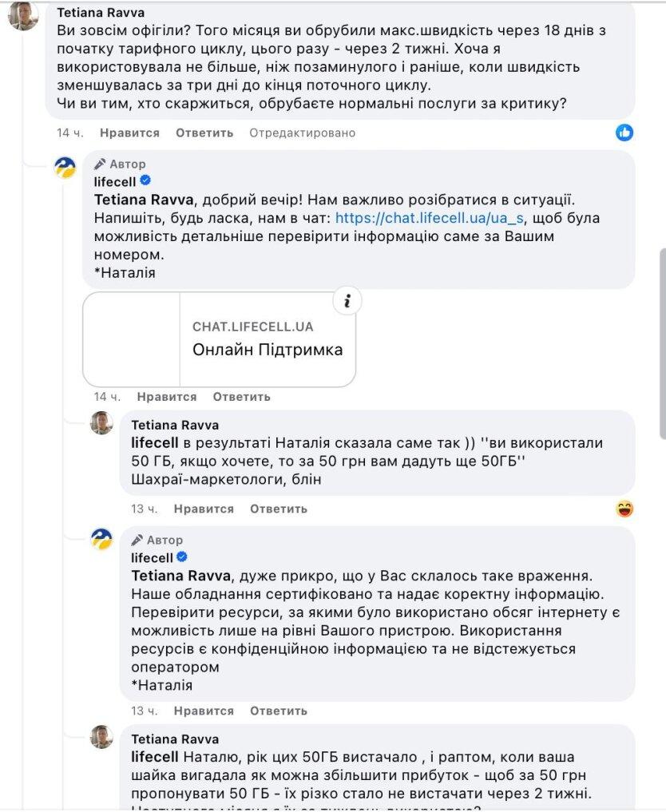Click lifecell avatar on second reply
The height and width of the screenshot is (812, 666).
coord(101,540)
